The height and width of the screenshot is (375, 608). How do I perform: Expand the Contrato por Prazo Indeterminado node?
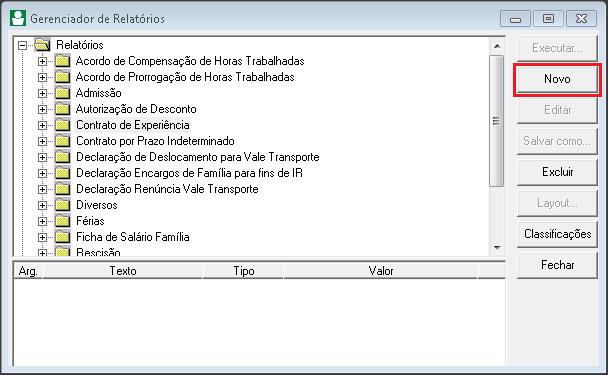42,141
